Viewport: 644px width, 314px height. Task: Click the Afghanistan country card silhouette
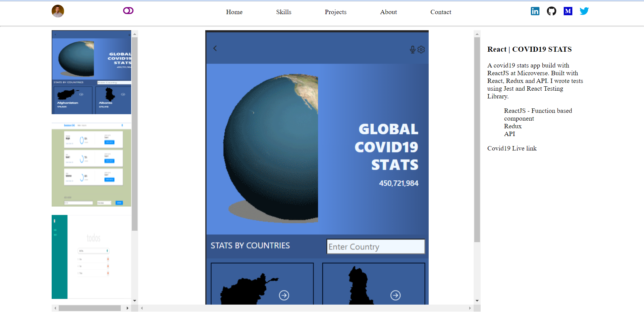249,289
